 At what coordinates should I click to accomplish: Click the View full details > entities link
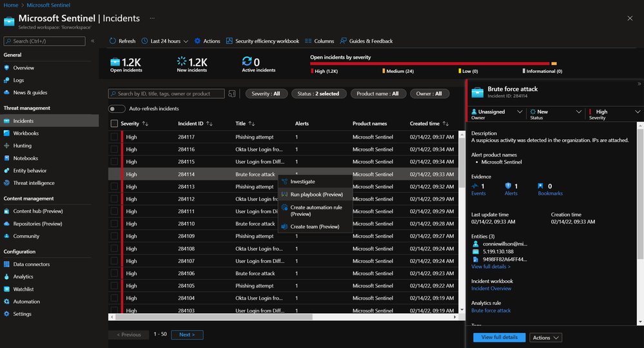coord(491,267)
